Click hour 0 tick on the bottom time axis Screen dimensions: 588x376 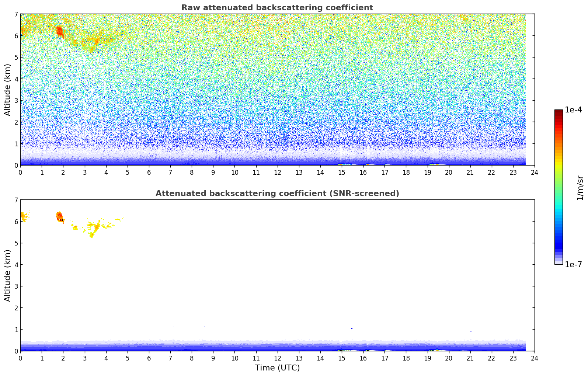[x=20, y=358]
